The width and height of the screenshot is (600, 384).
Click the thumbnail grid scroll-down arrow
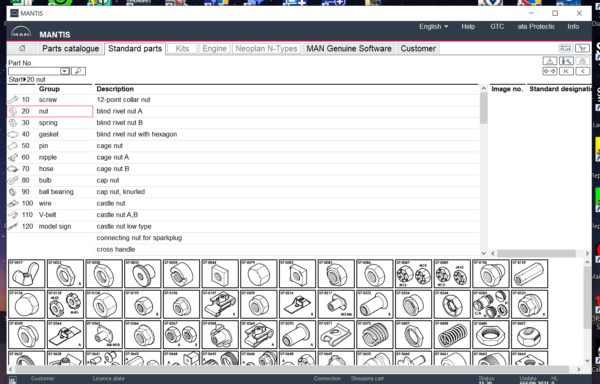pyautogui.click(x=587, y=361)
